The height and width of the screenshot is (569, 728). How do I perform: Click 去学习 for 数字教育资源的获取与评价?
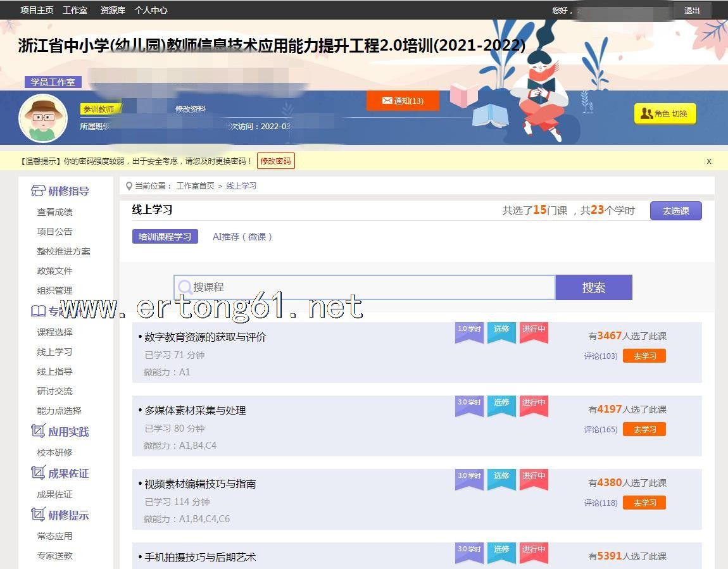pyautogui.click(x=644, y=356)
